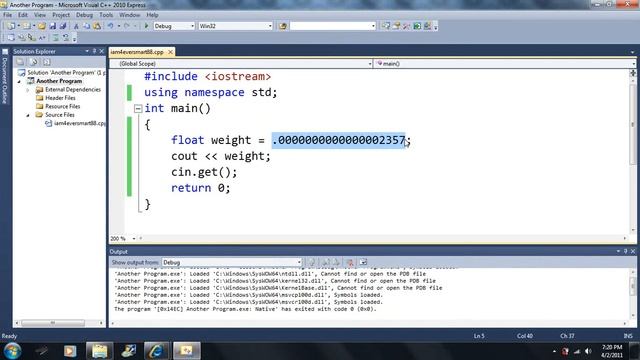Viewport: 640px width, 360px height.
Task: Collapse the int main() code block
Action: pos(138,109)
